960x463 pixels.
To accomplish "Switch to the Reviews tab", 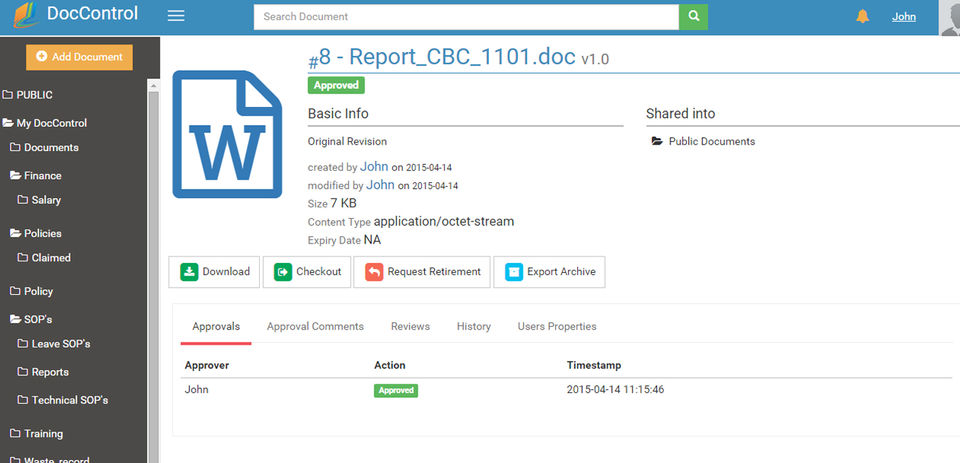I will (x=410, y=326).
